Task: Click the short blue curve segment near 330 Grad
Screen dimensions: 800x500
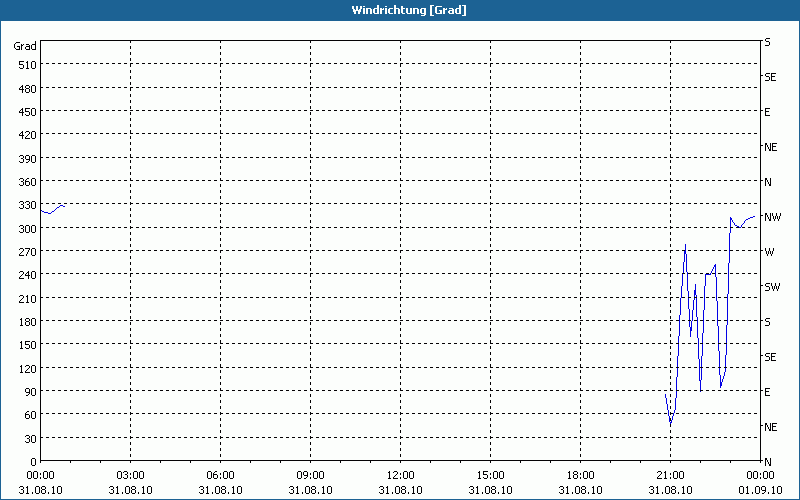Action: pyautogui.click(x=53, y=209)
